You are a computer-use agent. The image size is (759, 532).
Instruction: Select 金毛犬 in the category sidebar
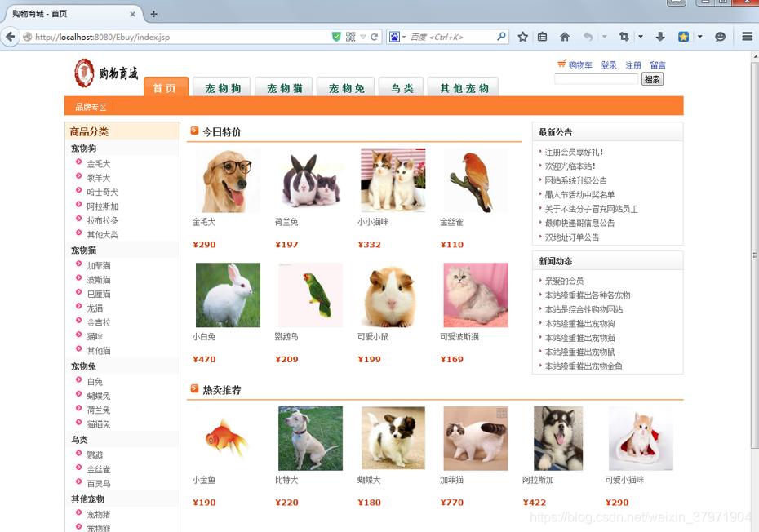click(x=98, y=164)
